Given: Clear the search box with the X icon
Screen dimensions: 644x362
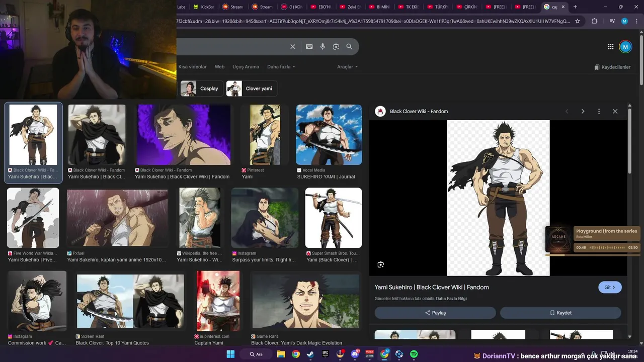Looking at the screenshot, I should pyautogui.click(x=293, y=47).
